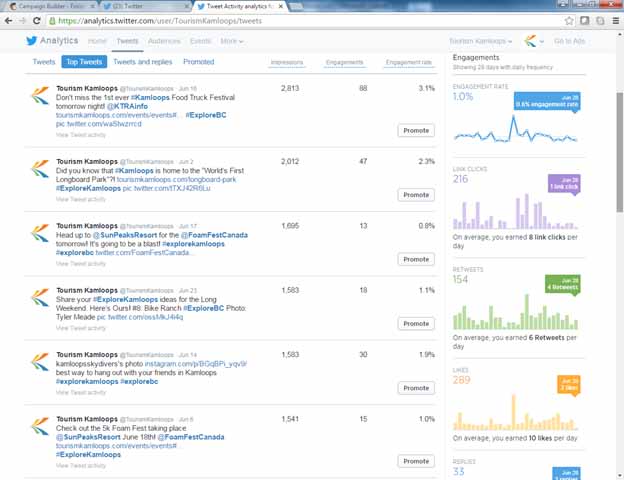Click the engagement rate line chart
The image size is (624, 480).
[515, 129]
